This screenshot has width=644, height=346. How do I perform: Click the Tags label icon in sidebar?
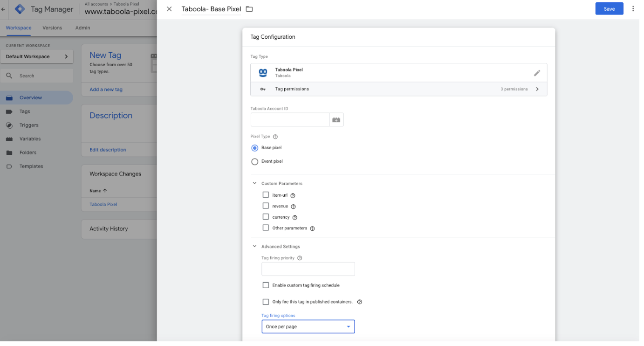pos(9,111)
